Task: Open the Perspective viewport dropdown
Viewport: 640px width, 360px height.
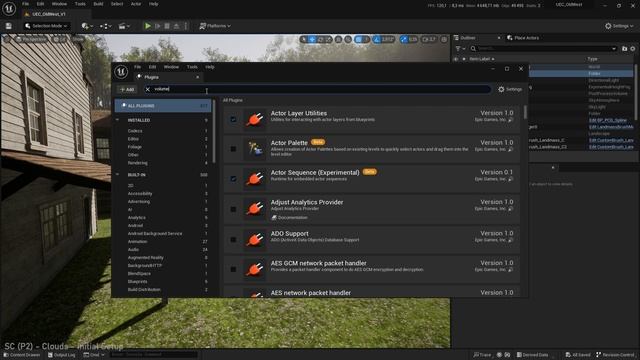Action: coord(31,39)
